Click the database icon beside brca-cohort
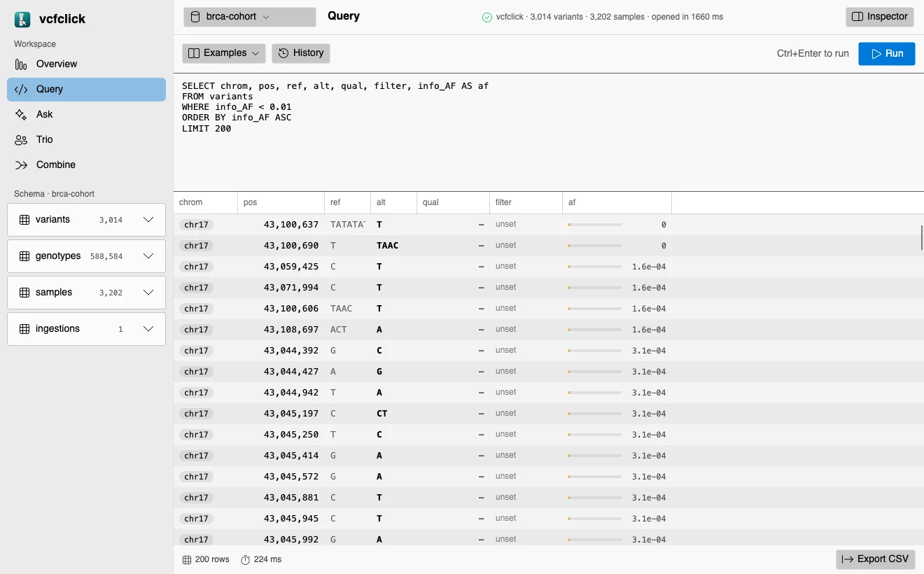 [195, 17]
